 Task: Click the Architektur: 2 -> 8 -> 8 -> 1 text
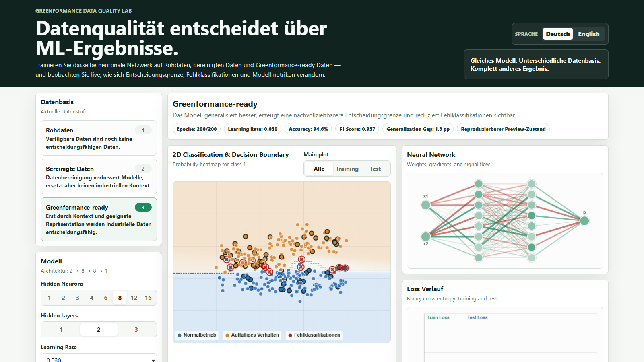coord(74,271)
